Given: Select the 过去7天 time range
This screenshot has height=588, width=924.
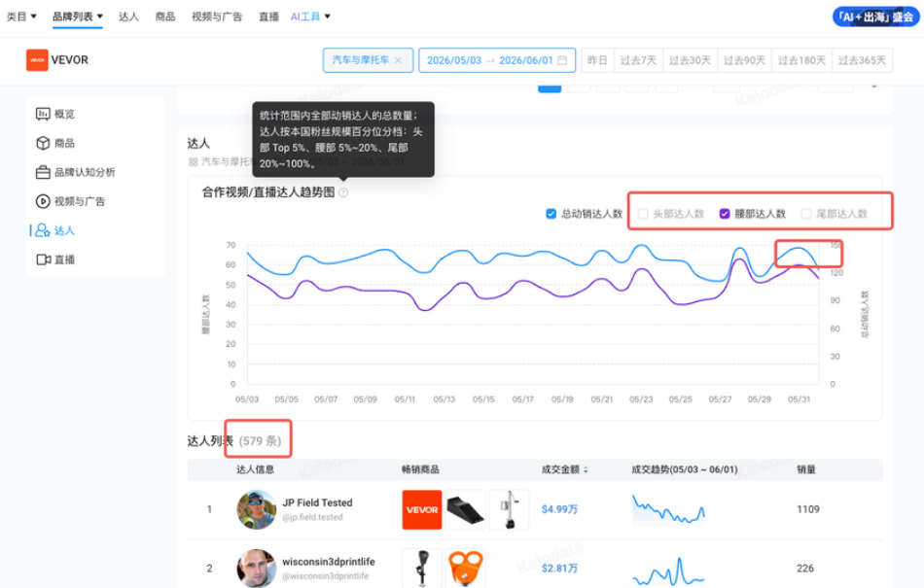Looking at the screenshot, I should [638, 60].
